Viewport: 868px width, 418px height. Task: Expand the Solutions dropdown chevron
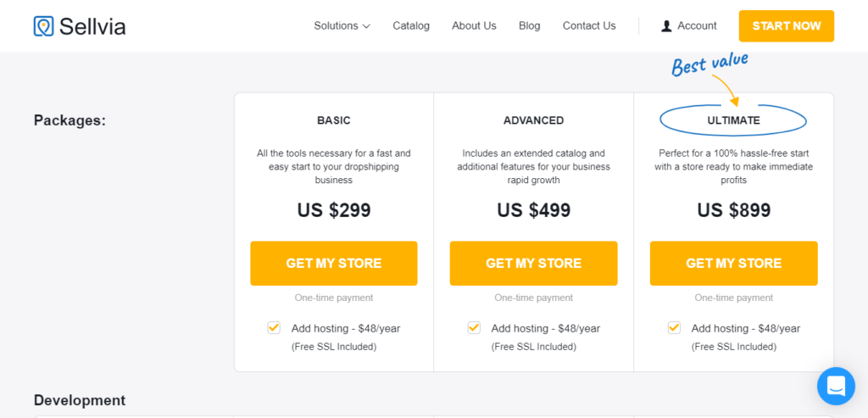pos(366,26)
